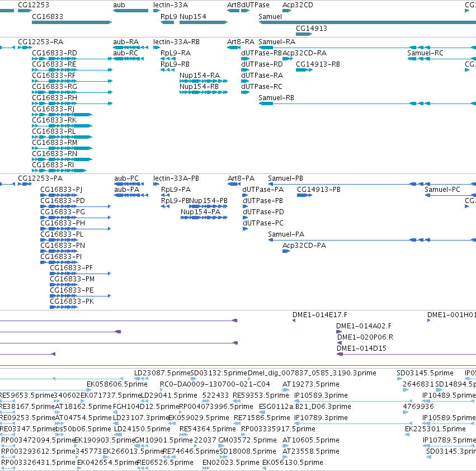Viewport: 476px width, 471px height.
Task: Select protein CG16833-PG
Action: (x=63, y=212)
